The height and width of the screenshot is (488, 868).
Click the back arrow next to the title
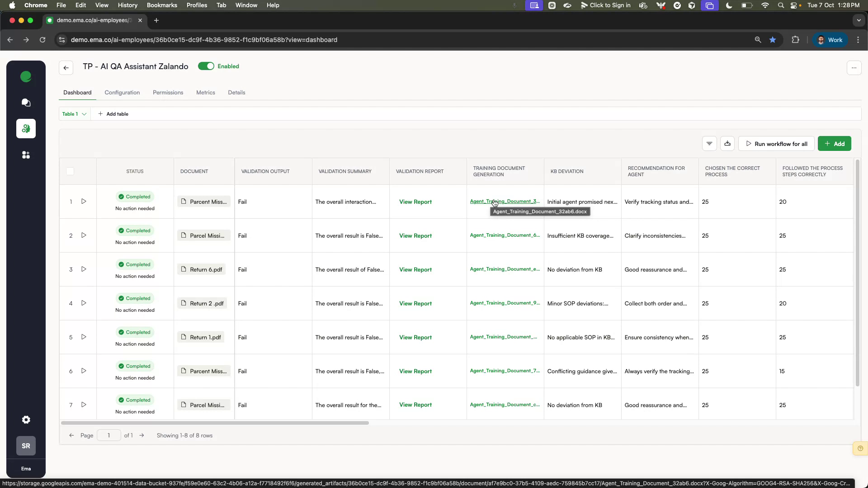[66, 68]
